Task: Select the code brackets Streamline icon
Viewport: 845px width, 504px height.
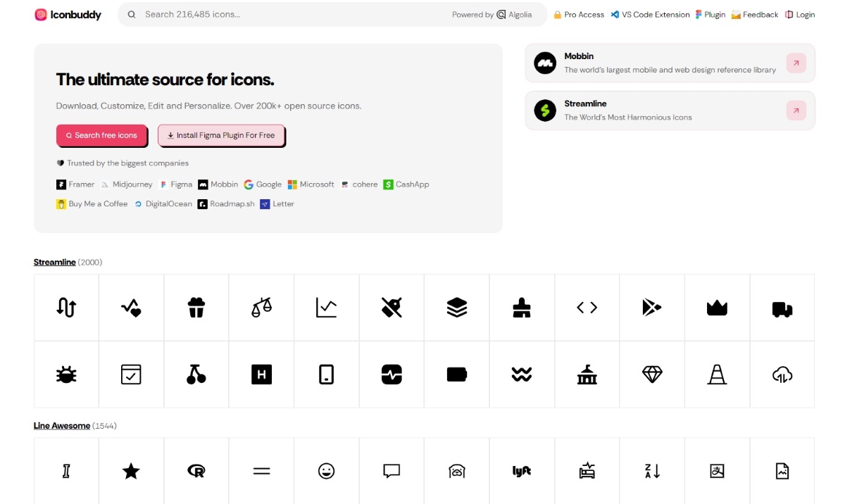Action: [x=587, y=308]
